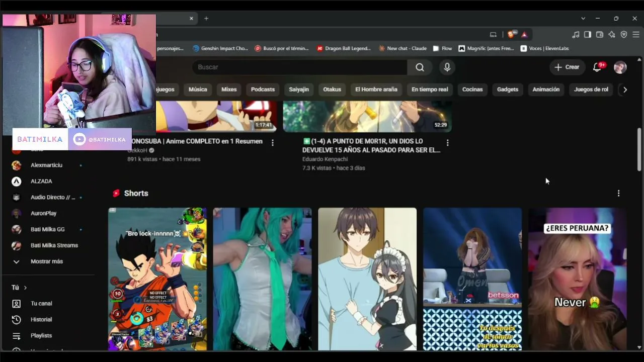This screenshot has width=644, height=362.
Task: Open the Dragon Ball Legends bookmark
Action: click(344, 48)
